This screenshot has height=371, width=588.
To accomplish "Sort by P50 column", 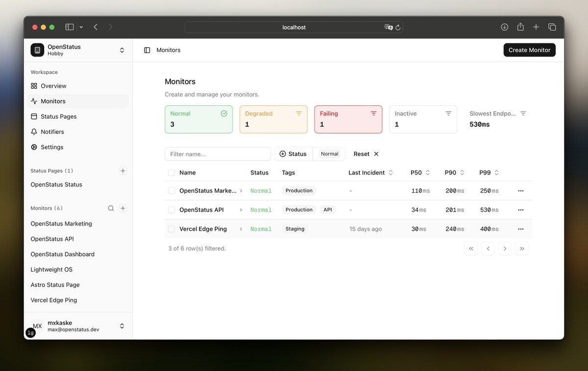I will click(x=420, y=173).
